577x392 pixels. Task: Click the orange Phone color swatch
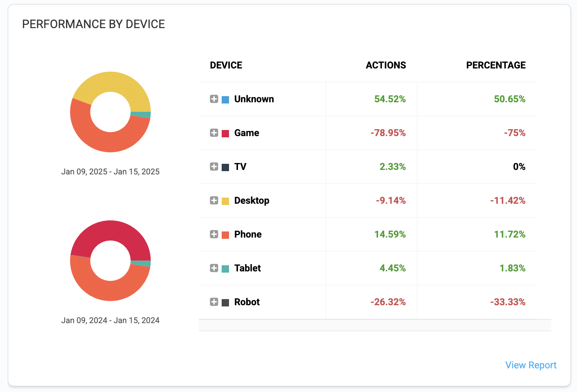[225, 235]
